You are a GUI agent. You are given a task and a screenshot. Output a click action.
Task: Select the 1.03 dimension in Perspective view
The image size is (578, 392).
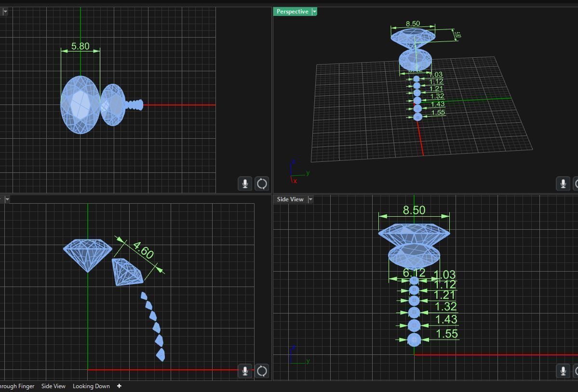[x=436, y=75]
